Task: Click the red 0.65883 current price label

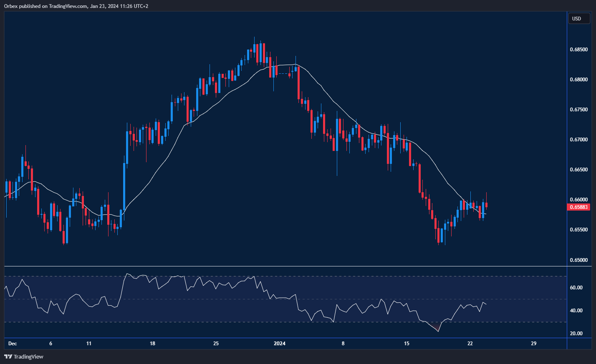Action: (x=578, y=207)
